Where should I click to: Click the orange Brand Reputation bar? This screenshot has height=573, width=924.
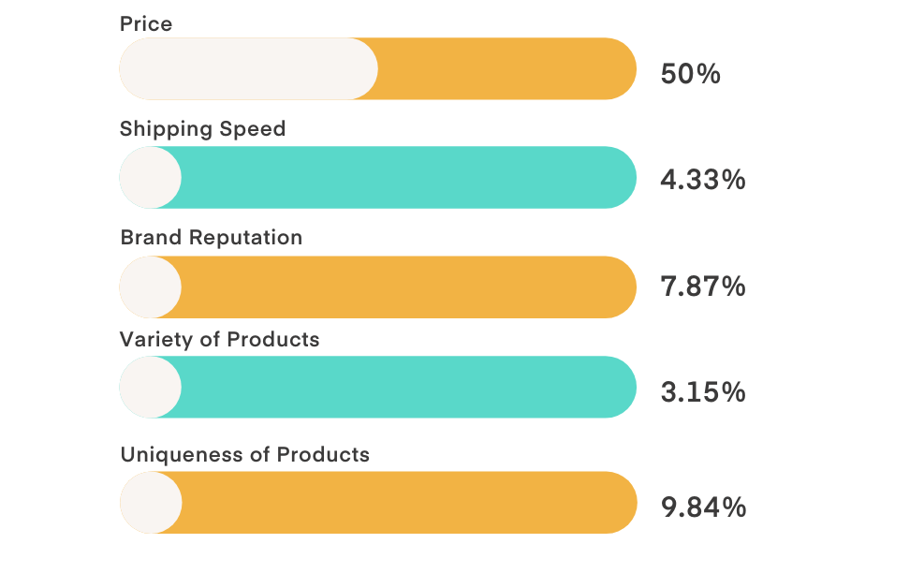(407, 286)
